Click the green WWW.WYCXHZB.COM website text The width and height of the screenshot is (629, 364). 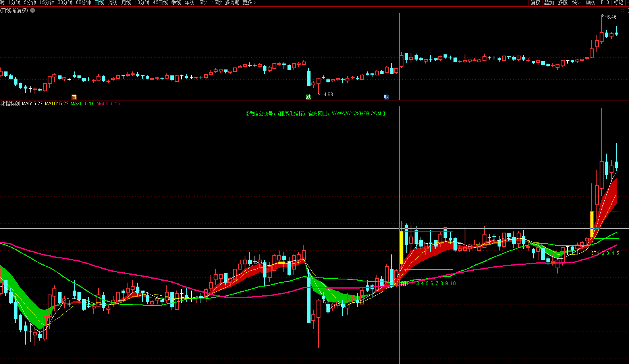(357, 114)
